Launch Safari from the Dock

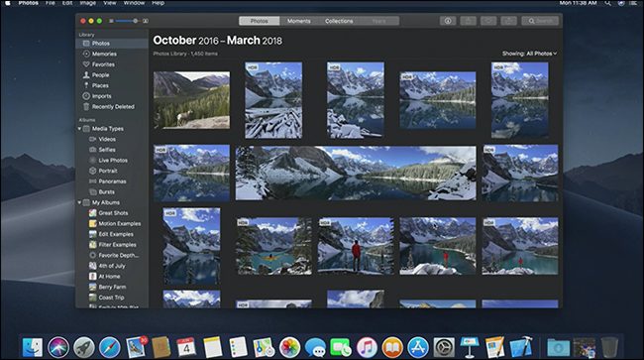pos(110,347)
